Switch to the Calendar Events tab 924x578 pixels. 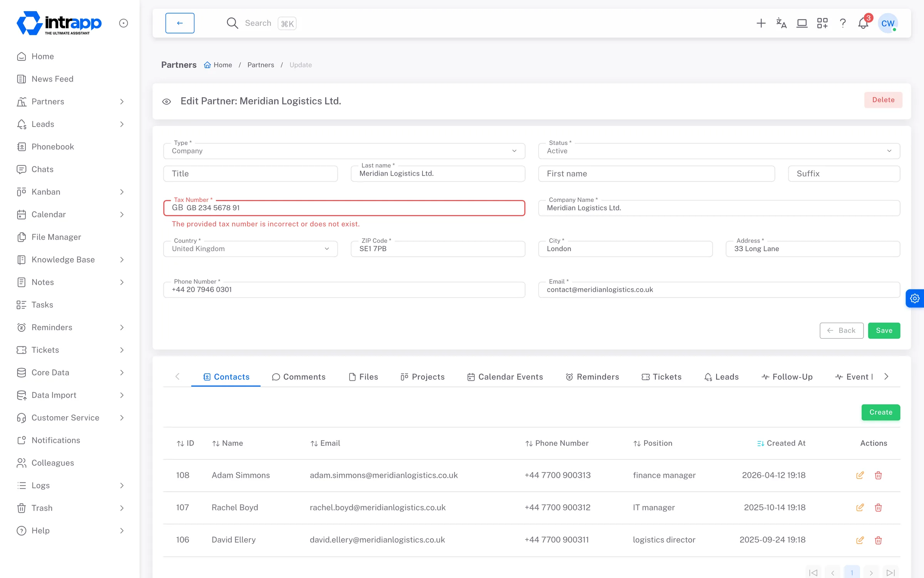505,377
